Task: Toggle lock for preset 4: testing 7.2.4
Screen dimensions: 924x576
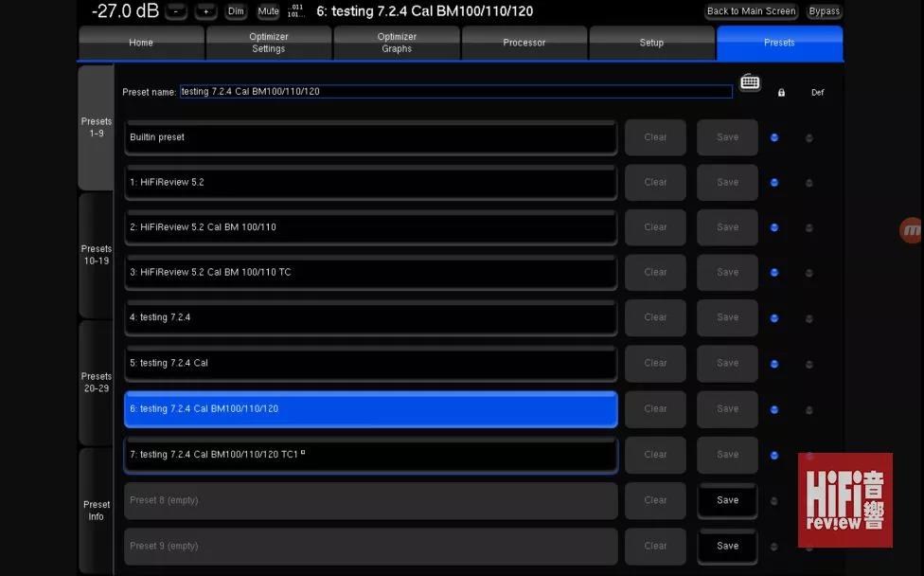Action: click(774, 318)
